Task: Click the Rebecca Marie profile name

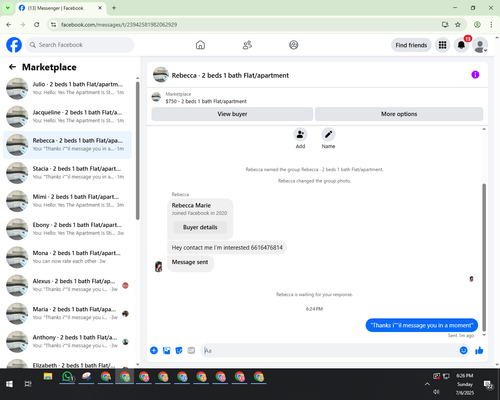Action: [191, 205]
